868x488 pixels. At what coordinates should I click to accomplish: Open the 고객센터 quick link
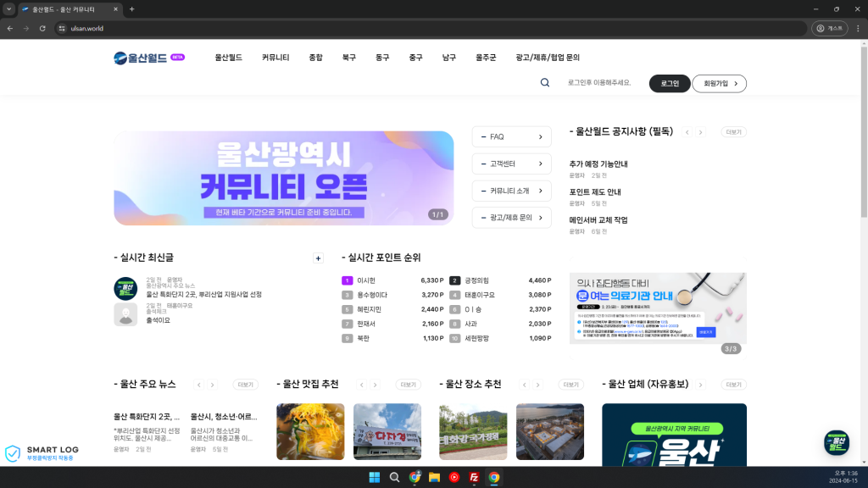click(511, 164)
